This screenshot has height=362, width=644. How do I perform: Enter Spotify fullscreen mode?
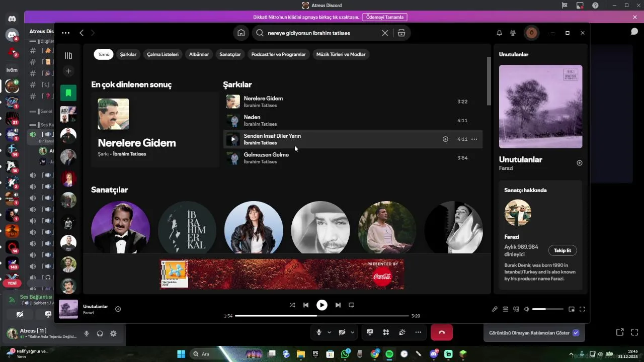pyautogui.click(x=582, y=309)
